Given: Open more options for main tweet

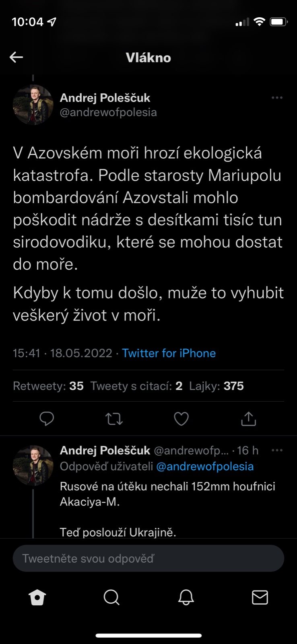Looking at the screenshot, I should pos(277,98).
